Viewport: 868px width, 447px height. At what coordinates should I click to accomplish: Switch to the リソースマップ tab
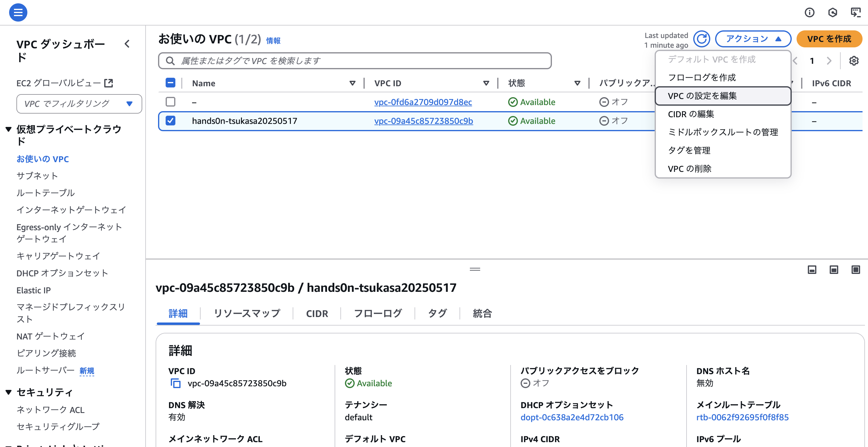(247, 313)
